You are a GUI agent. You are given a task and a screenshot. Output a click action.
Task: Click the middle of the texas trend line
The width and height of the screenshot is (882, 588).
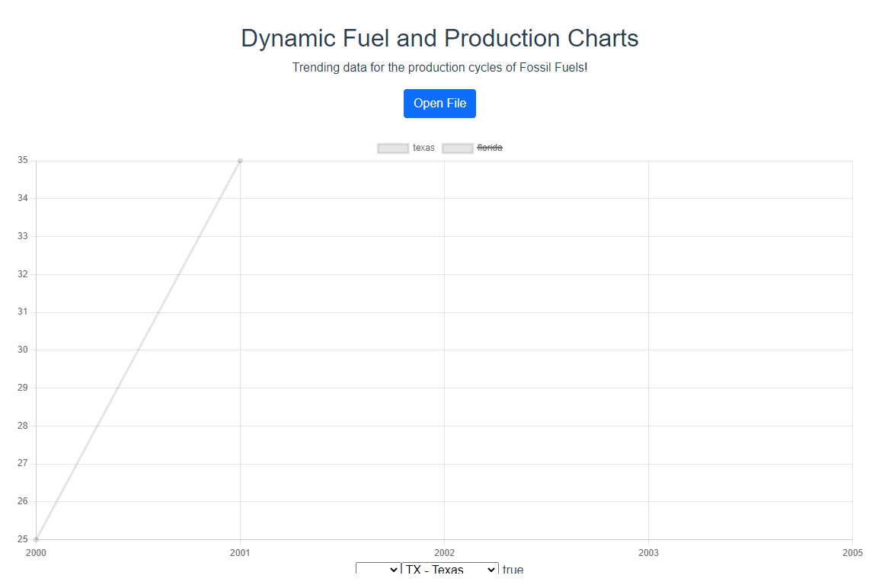pyautogui.click(x=138, y=350)
